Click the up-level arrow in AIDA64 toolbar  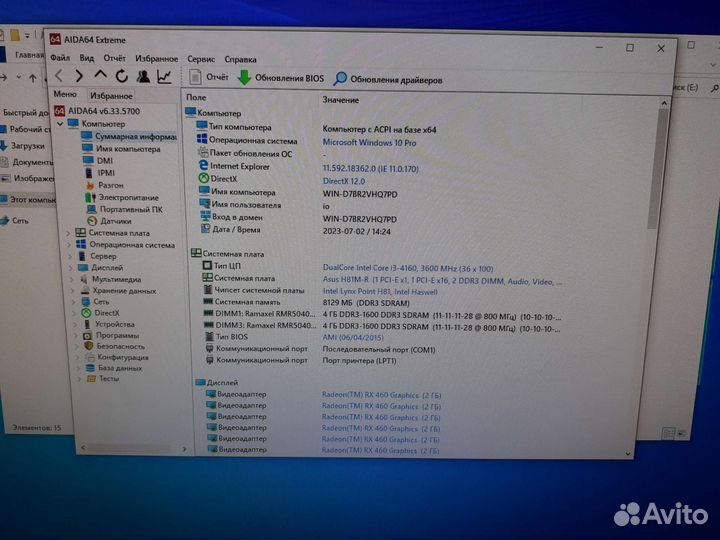coord(100,75)
